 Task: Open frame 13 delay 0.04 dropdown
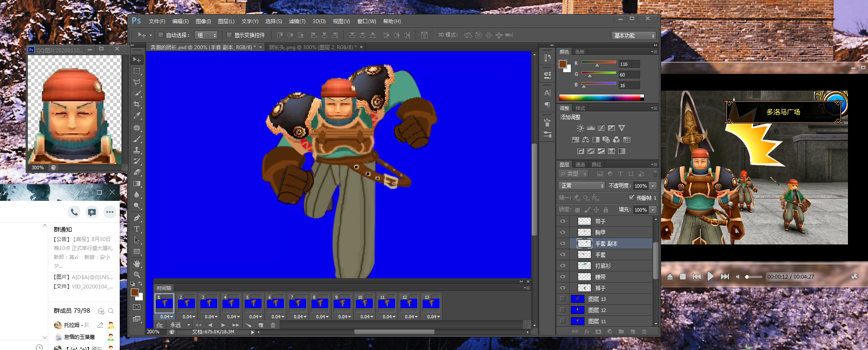[433, 317]
